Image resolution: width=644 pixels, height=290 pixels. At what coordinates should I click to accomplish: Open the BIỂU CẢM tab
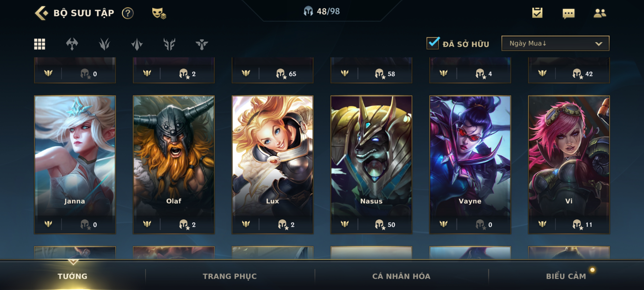point(566,276)
